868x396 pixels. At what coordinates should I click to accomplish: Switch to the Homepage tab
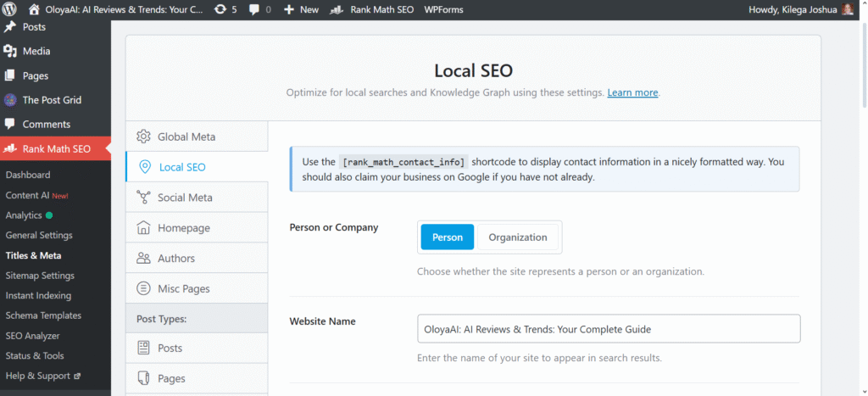coord(197,227)
